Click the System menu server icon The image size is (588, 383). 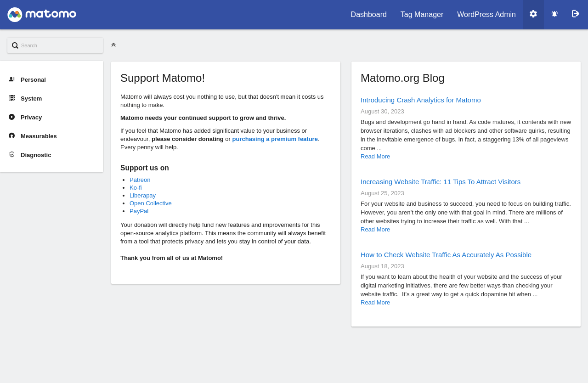(x=12, y=98)
